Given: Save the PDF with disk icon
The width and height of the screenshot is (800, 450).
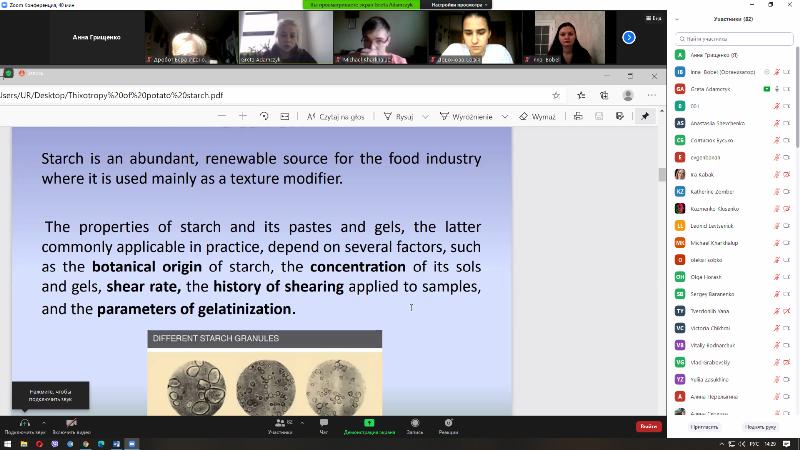Looking at the screenshot, I should click(x=599, y=116).
